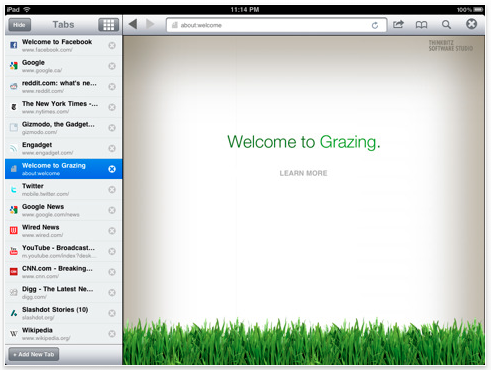This screenshot has width=491, height=370.
Task: Close the Welcome to Facebook tab
Action: (112, 45)
